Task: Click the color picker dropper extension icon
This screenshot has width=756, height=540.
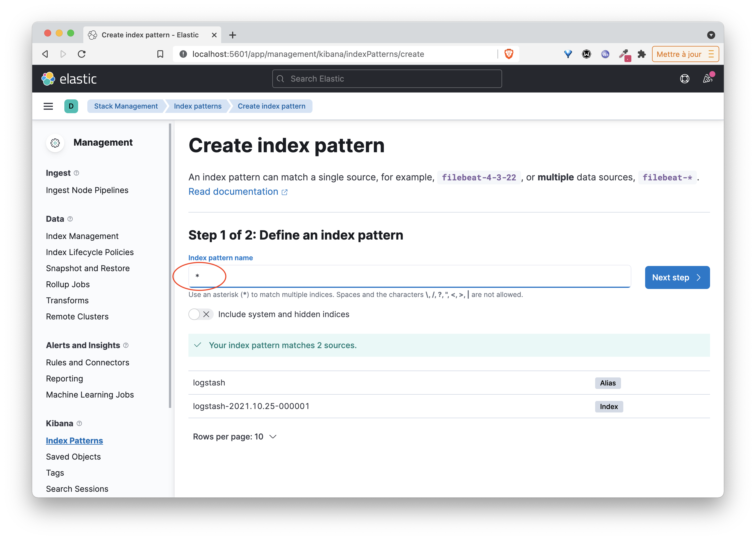Action: pos(624,55)
